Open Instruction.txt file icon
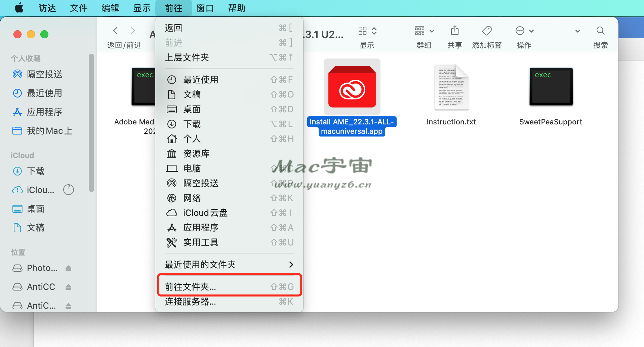Image resolution: width=644 pixels, height=347 pixels. pos(451,87)
